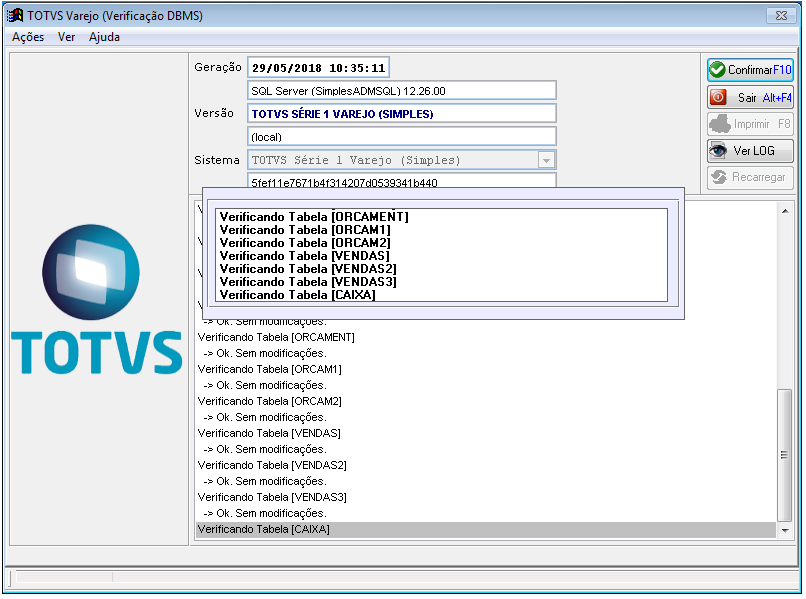
Task: Click the red power Sair icon
Action: pos(718,97)
